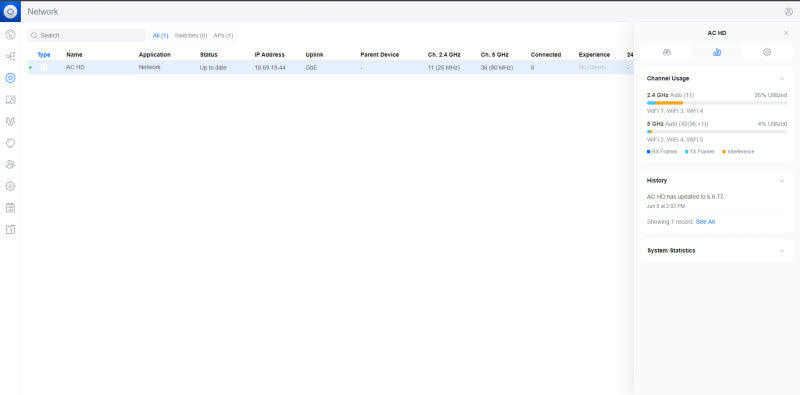Screen dimensions: 800x395
Task: Open the Users sidebar icon
Action: 10,164
